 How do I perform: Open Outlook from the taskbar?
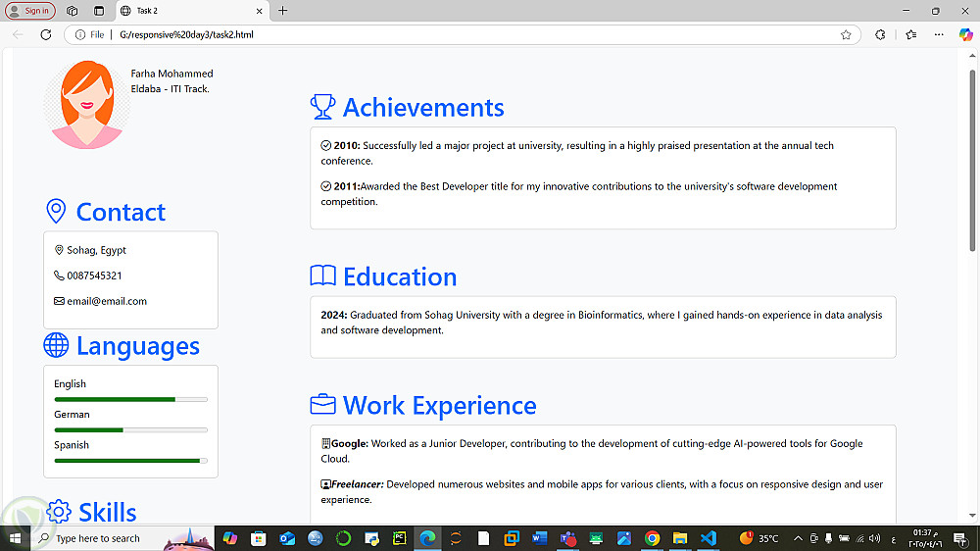[x=287, y=538]
